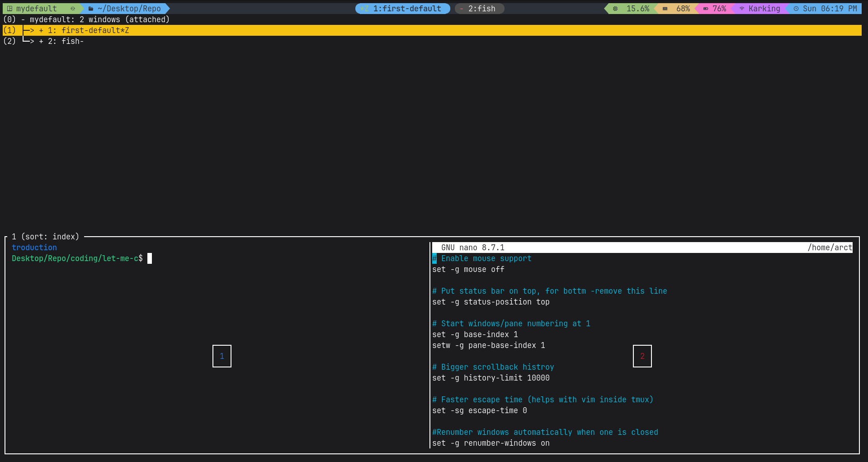Viewport: 868px width, 462px height.
Task: Click the /home/arct file path in nano header
Action: click(x=830, y=248)
